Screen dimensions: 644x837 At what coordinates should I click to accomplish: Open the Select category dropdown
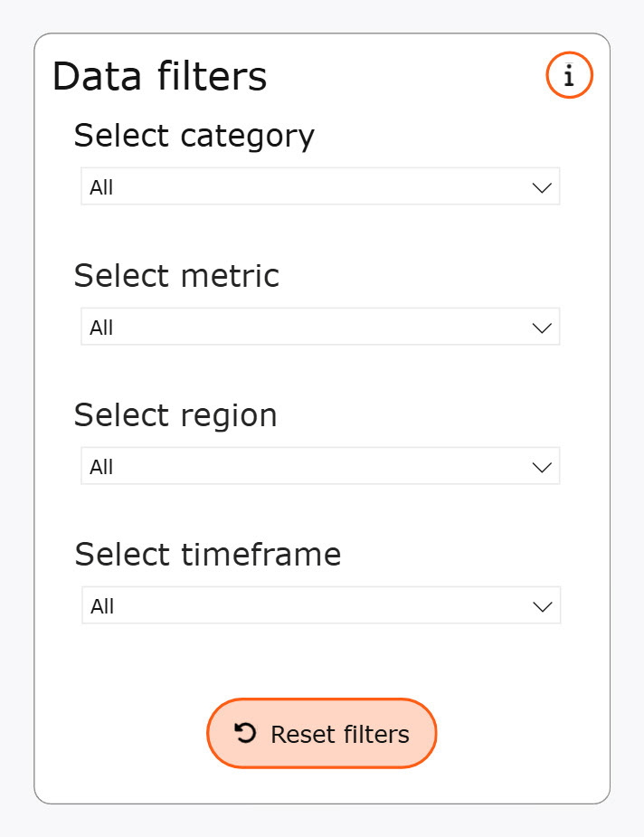(321, 187)
